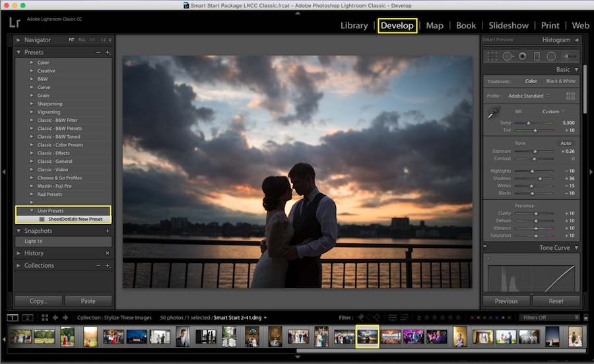Set Treatment to Color
The width and height of the screenshot is (594, 364).
point(531,81)
